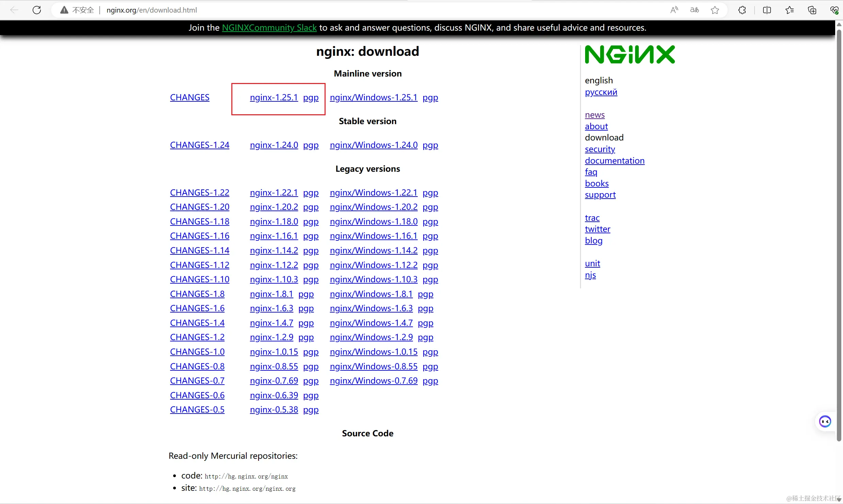Click the browser refresh icon

tap(37, 10)
